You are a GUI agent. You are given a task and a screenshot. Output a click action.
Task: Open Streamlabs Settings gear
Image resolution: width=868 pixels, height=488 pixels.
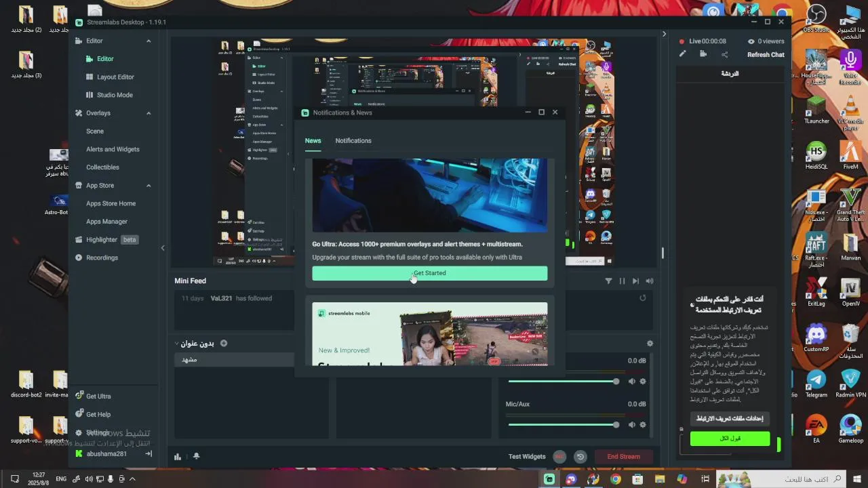(x=79, y=432)
